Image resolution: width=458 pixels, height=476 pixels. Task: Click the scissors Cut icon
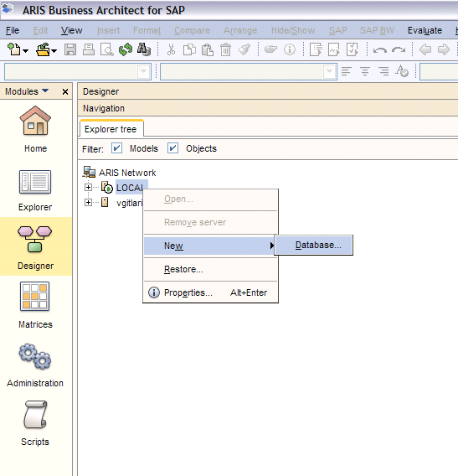click(x=171, y=49)
